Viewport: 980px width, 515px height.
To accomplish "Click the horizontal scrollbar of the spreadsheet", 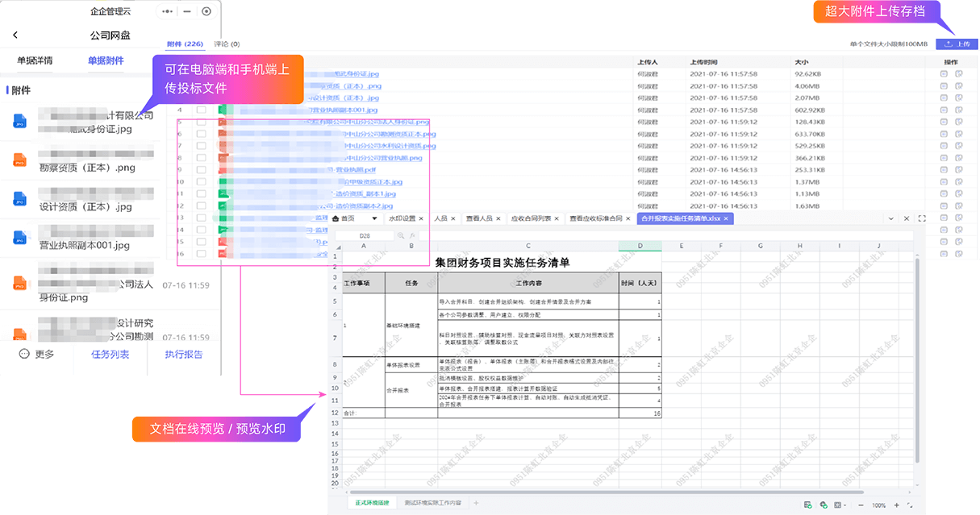I will click(605, 492).
